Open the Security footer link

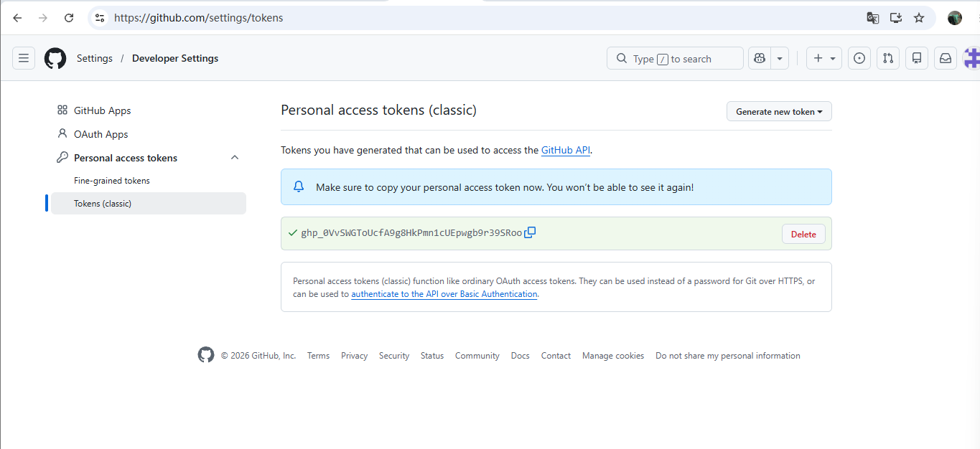point(394,356)
